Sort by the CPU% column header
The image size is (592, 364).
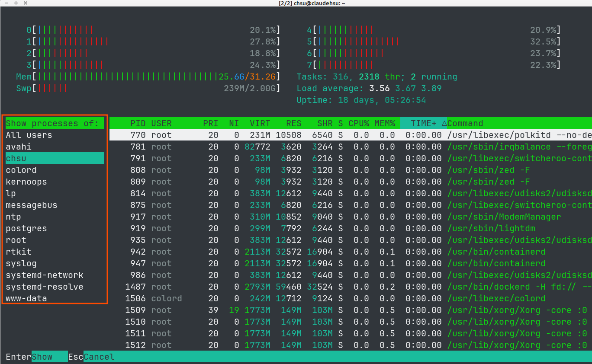(359, 123)
